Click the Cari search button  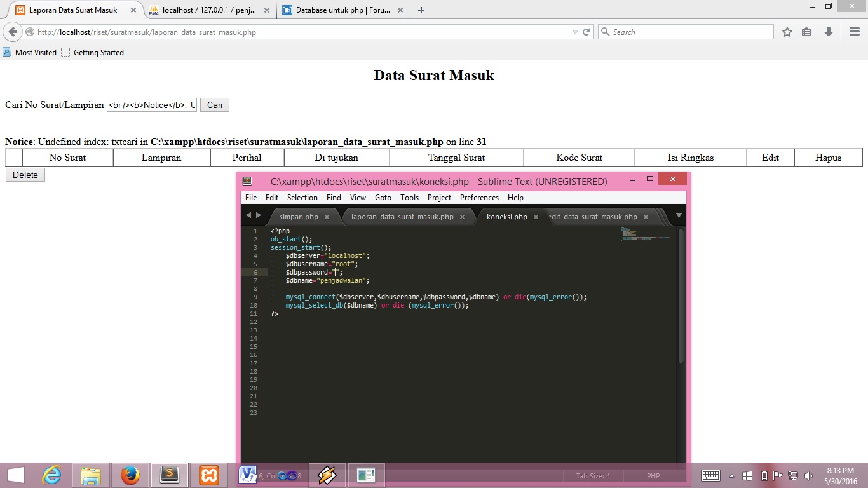(215, 105)
